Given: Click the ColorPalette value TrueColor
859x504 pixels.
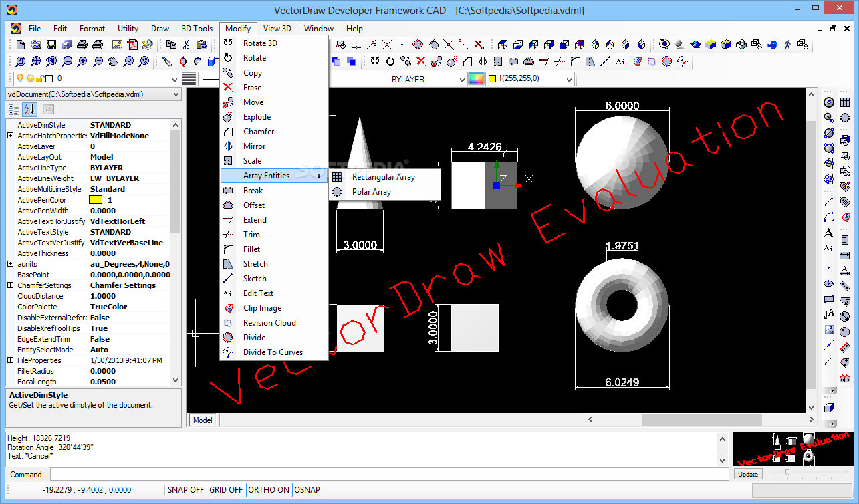Looking at the screenshot, I should [108, 307].
